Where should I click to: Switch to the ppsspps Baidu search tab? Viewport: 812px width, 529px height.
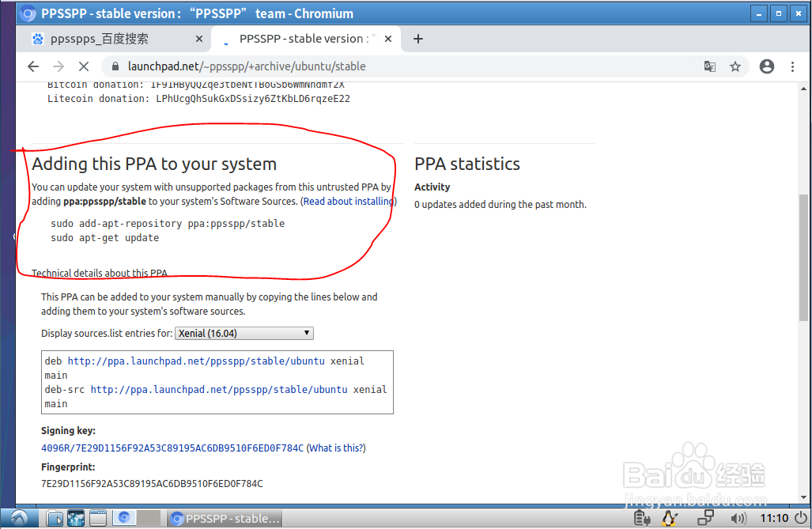(x=114, y=39)
